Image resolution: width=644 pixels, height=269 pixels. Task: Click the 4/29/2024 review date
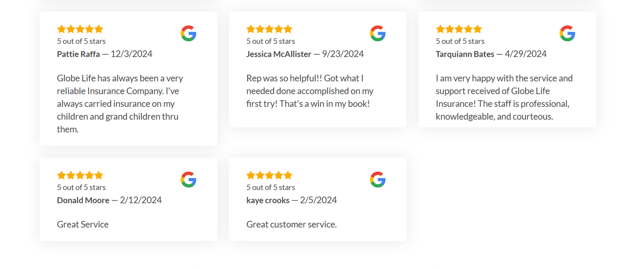click(x=526, y=54)
